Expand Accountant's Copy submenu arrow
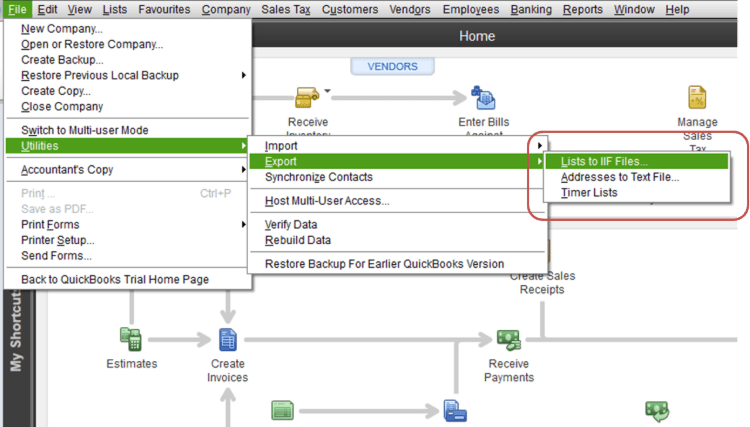 (x=243, y=169)
